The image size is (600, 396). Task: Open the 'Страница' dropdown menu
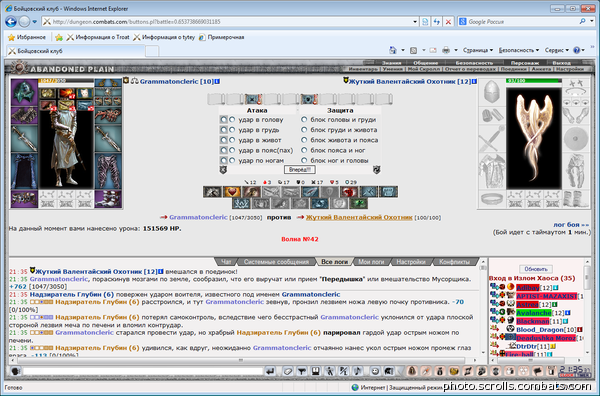[478, 50]
